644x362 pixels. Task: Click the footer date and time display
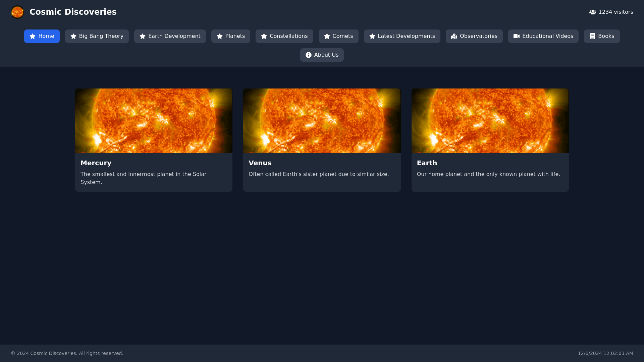(x=605, y=353)
